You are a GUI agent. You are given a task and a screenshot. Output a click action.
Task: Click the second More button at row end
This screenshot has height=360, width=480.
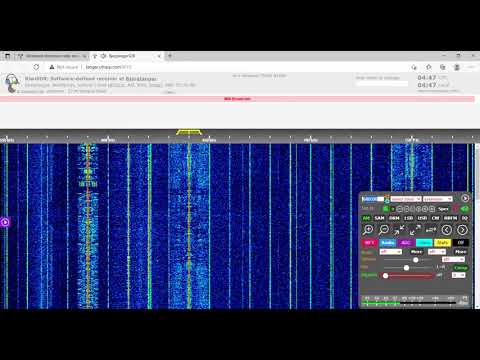tap(461, 252)
